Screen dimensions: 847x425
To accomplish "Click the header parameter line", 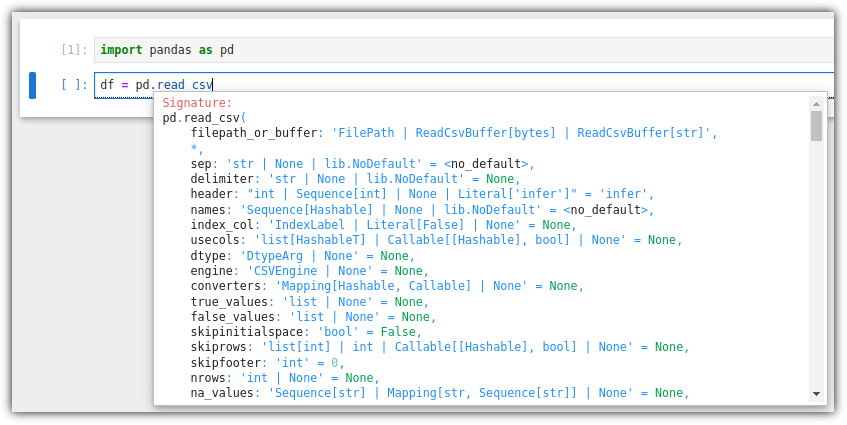I will (x=422, y=194).
